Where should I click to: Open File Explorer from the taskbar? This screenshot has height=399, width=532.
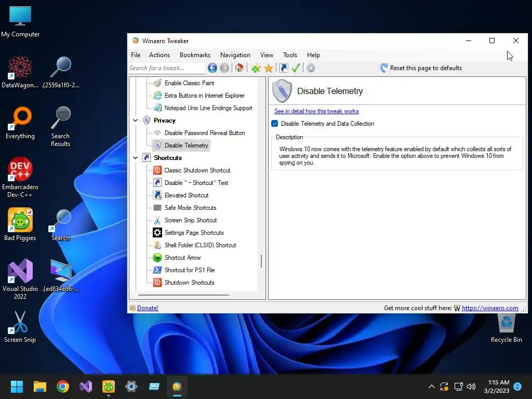coord(40,387)
